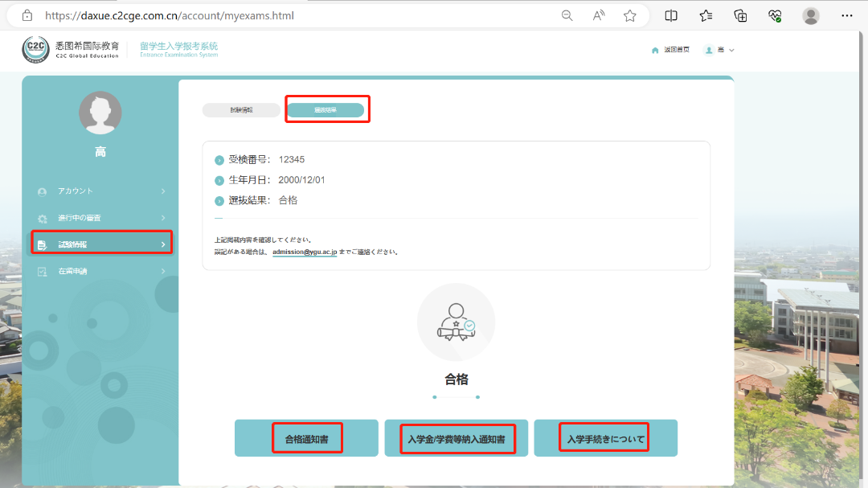Focus the browser address bar URL
This screenshot has width=868, height=488.
point(170,15)
